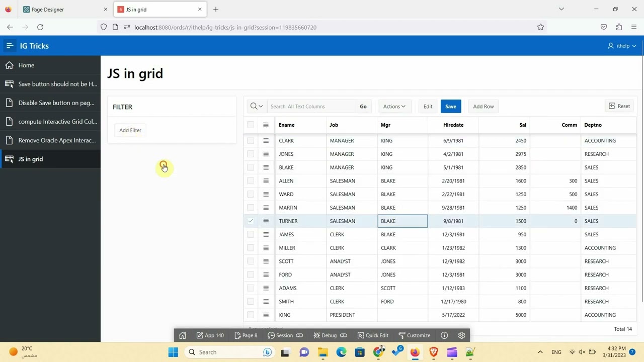
Task: Open row actions menu for CLARK
Action: click(x=266, y=141)
